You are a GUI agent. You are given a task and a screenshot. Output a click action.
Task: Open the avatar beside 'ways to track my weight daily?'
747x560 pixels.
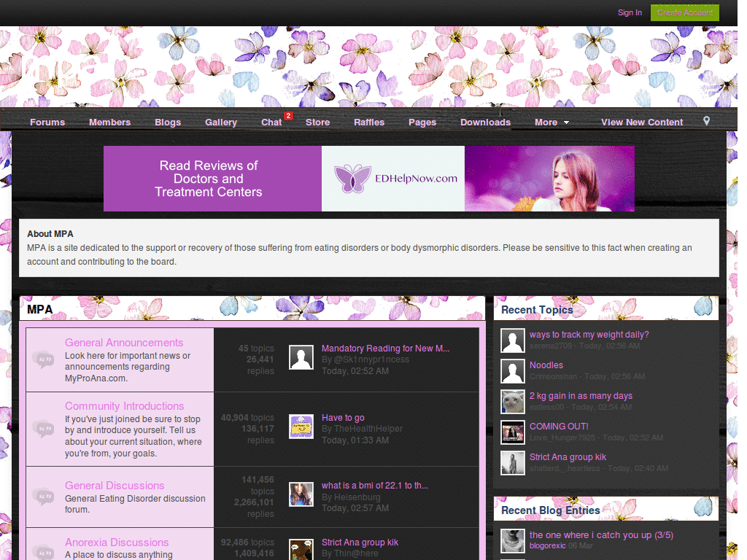click(x=513, y=341)
